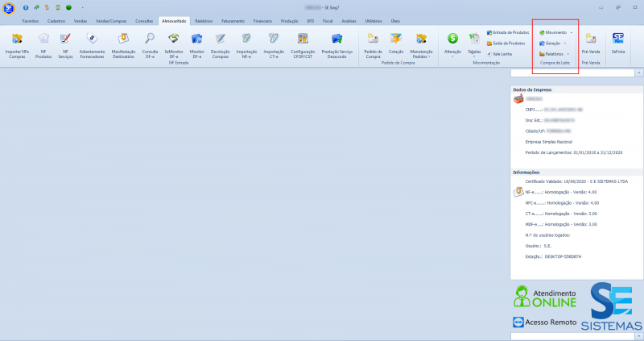Open the SeFrota module
The height and width of the screenshot is (341, 644).
click(618, 42)
